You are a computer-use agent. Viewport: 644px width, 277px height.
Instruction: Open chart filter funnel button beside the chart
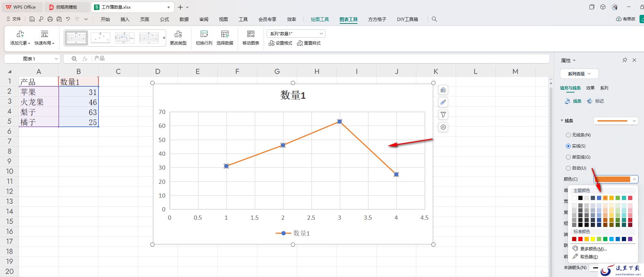click(443, 115)
